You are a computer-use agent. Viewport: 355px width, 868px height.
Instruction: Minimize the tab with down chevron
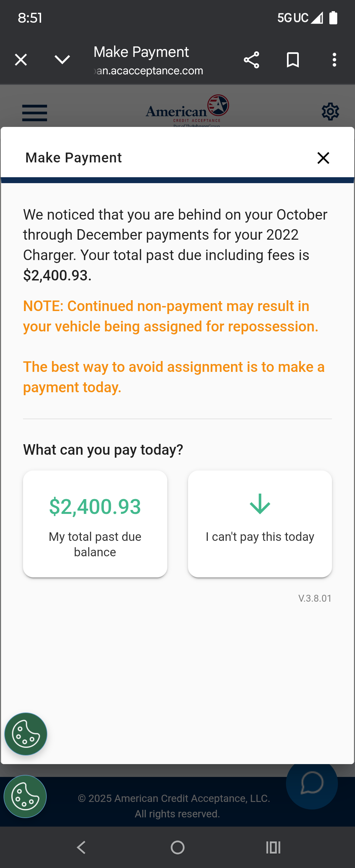pyautogui.click(x=62, y=60)
